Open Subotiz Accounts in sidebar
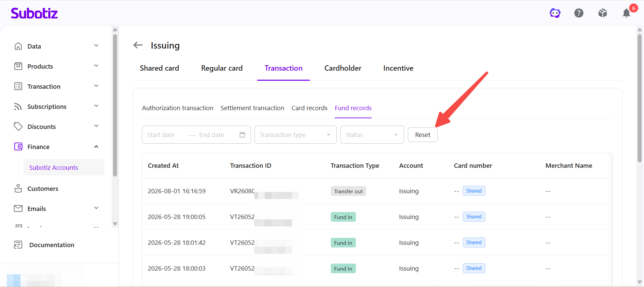Image resolution: width=644 pixels, height=287 pixels. pyautogui.click(x=64, y=167)
